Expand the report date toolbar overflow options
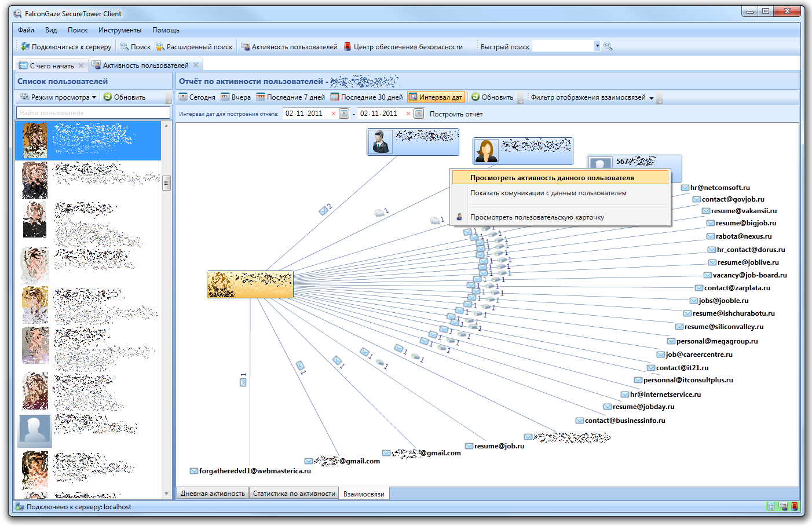 click(x=520, y=98)
